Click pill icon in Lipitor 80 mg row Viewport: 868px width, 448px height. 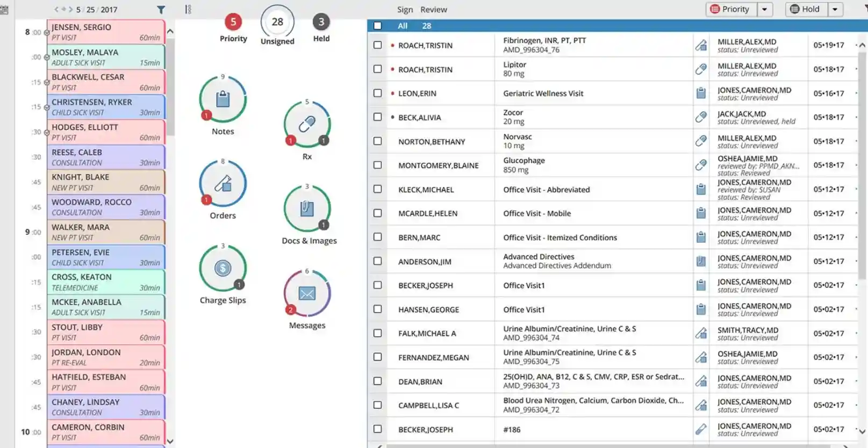(x=701, y=69)
